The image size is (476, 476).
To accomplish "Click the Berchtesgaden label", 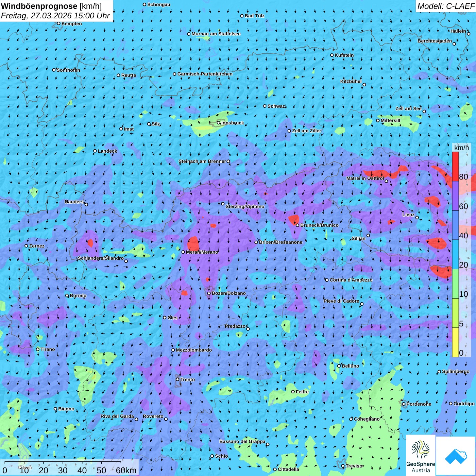I will point(435,41).
